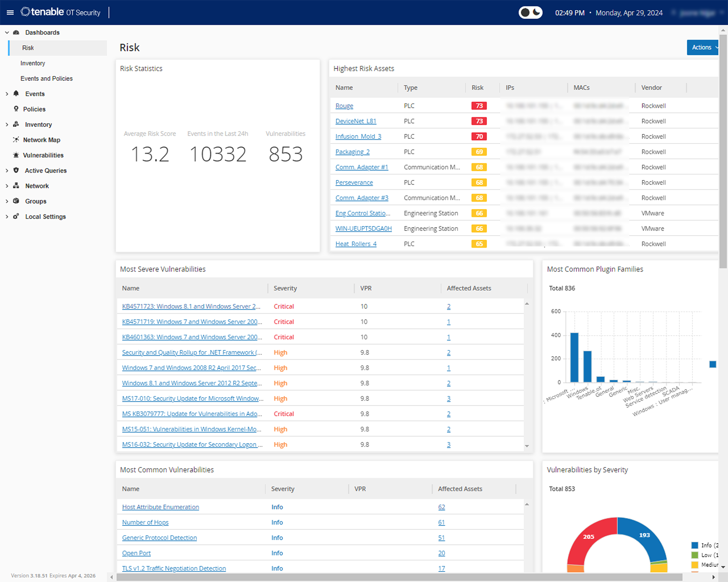This screenshot has width=728, height=582.
Task: Expand the Network sidebar section
Action: point(6,186)
